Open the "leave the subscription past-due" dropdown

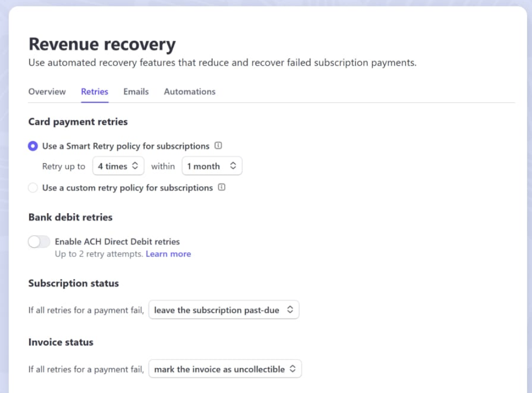[223, 310]
